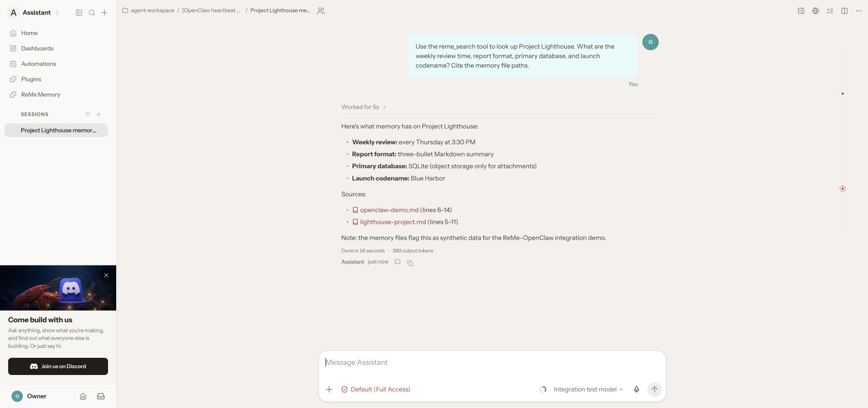This screenshot has height=408, width=868.
Task: Go to Home in sidebar
Action: 58,33
